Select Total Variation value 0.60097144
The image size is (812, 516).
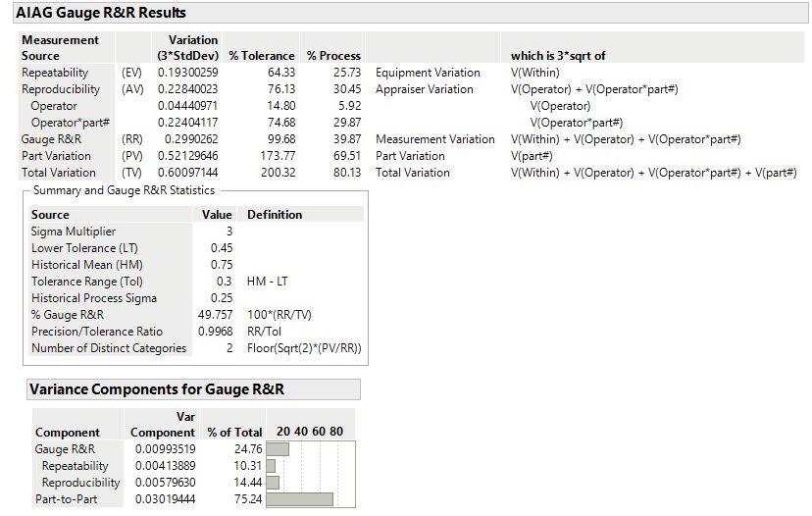(187, 172)
